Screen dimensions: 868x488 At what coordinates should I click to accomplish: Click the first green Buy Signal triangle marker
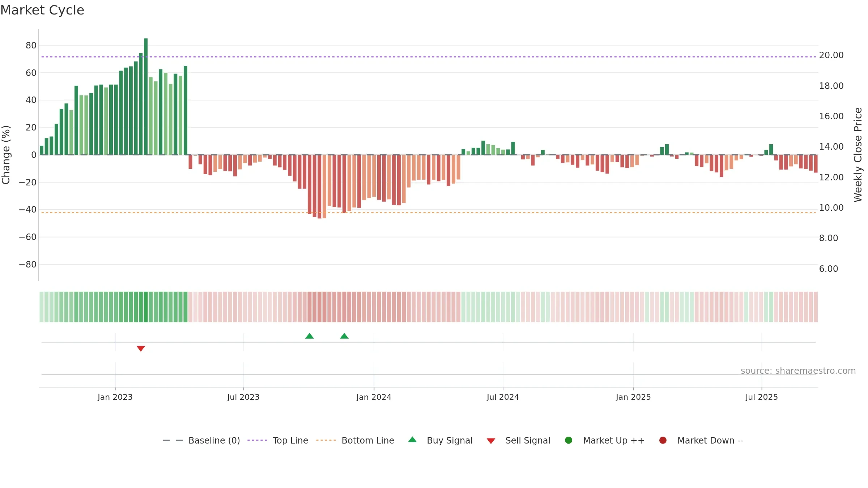click(x=310, y=336)
